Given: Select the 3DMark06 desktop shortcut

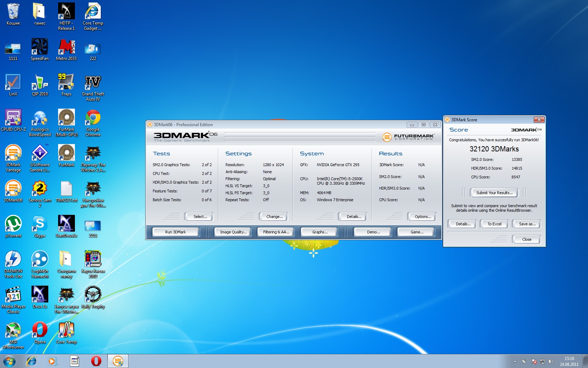Looking at the screenshot, I should click(13, 191).
